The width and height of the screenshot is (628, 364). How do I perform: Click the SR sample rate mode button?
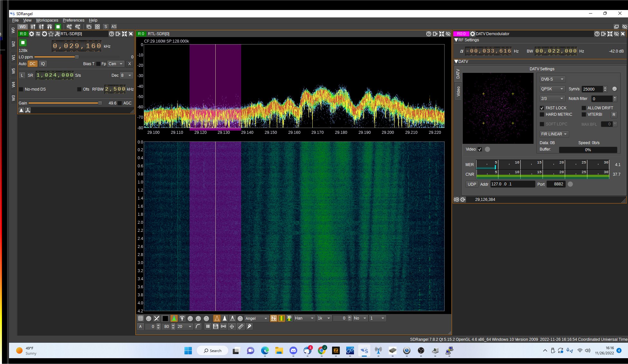[30, 75]
